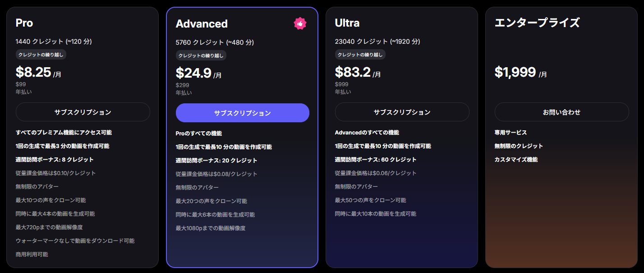Screen dimensions: 644x273
Task: Click the エンタープライズ plan heading
Action: pyautogui.click(x=537, y=23)
